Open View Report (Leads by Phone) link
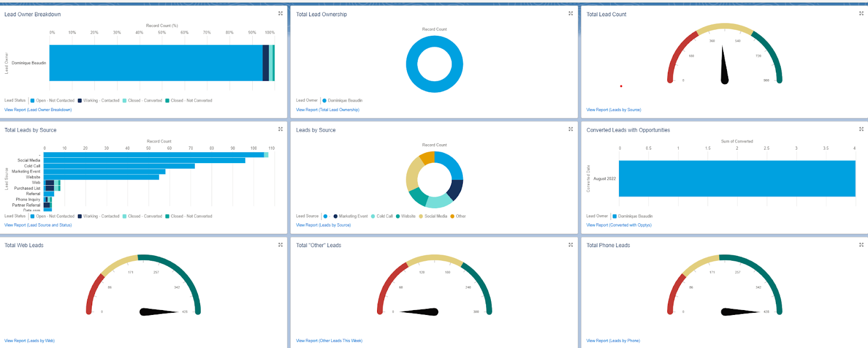868x348 pixels. 613,340
